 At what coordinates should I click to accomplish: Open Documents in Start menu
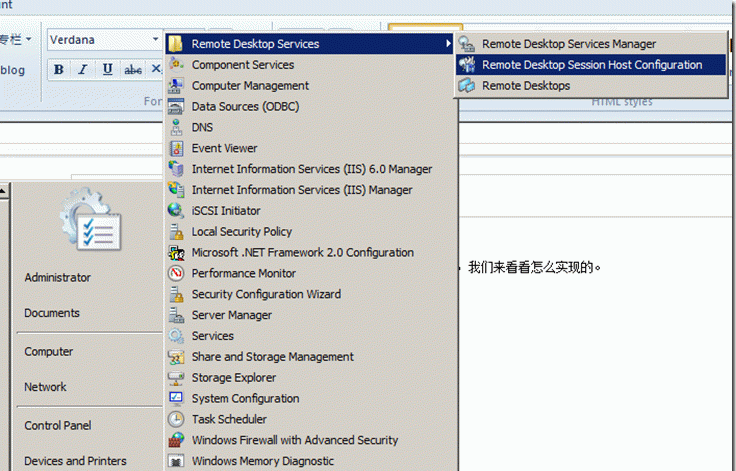coord(52,313)
